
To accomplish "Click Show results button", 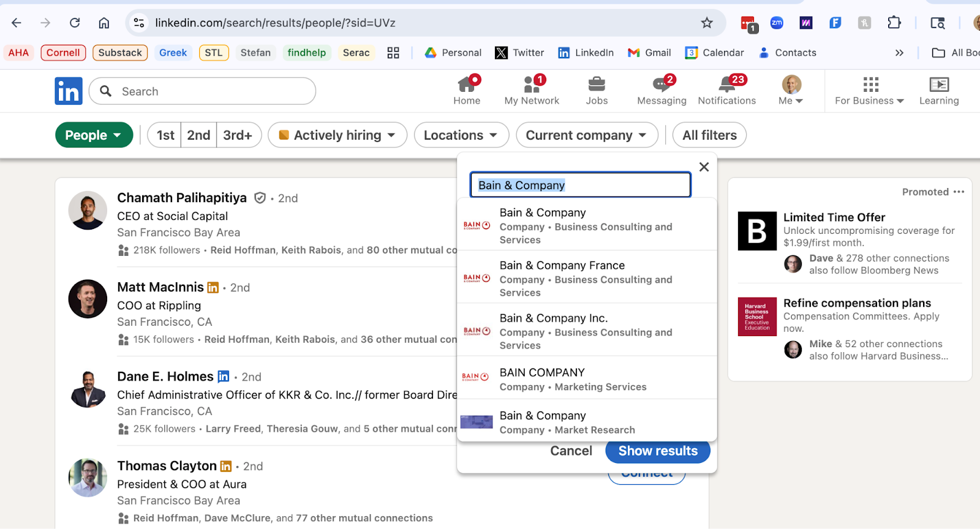I will tap(658, 451).
